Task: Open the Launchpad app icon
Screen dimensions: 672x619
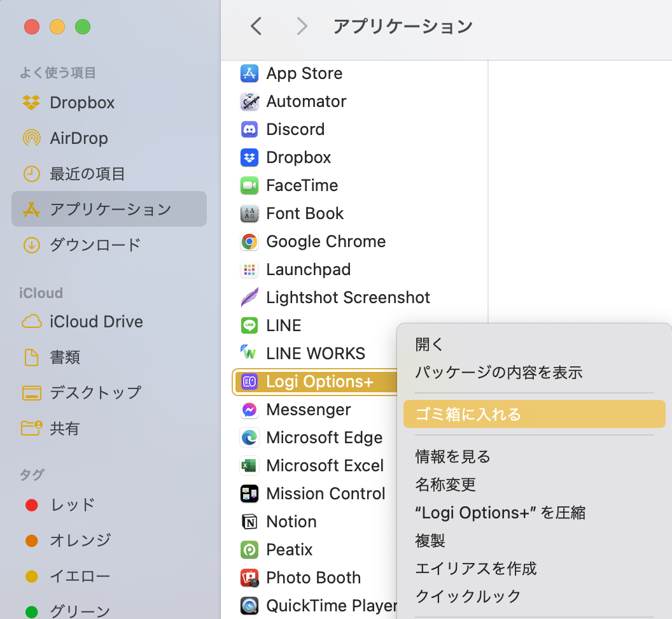Action: click(249, 269)
